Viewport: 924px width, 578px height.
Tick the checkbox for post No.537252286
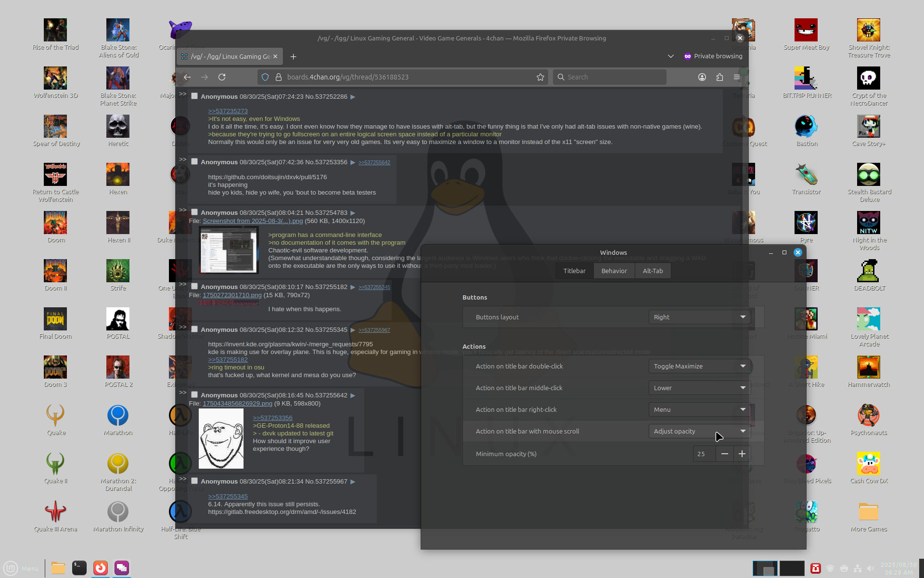click(194, 96)
